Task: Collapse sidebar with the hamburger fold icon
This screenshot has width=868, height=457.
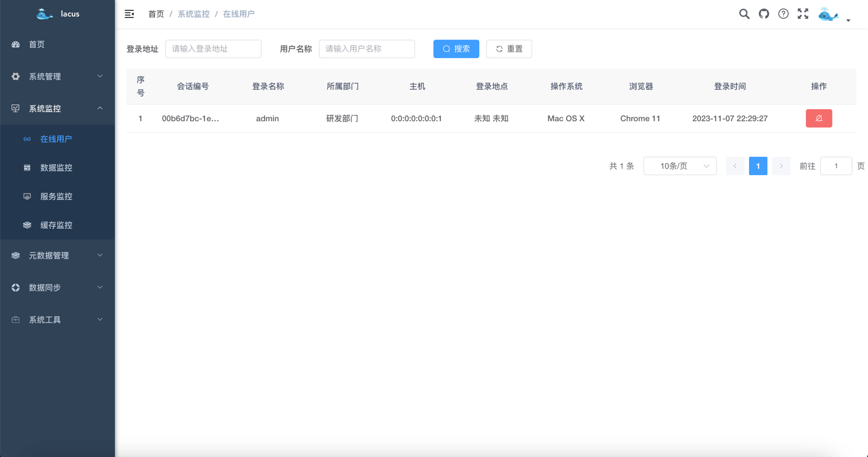Action: click(129, 14)
